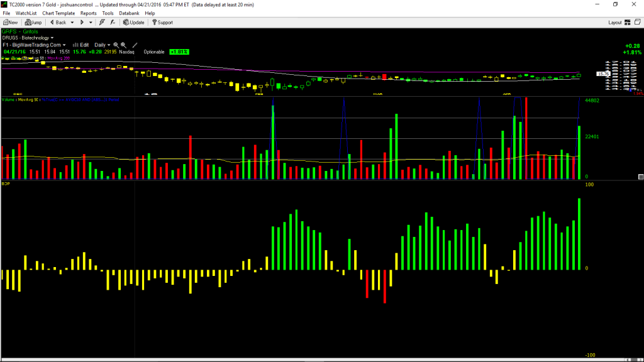
Task: Open the DRUGS - Biotechnology dropdown
Action: pyautogui.click(x=28, y=38)
